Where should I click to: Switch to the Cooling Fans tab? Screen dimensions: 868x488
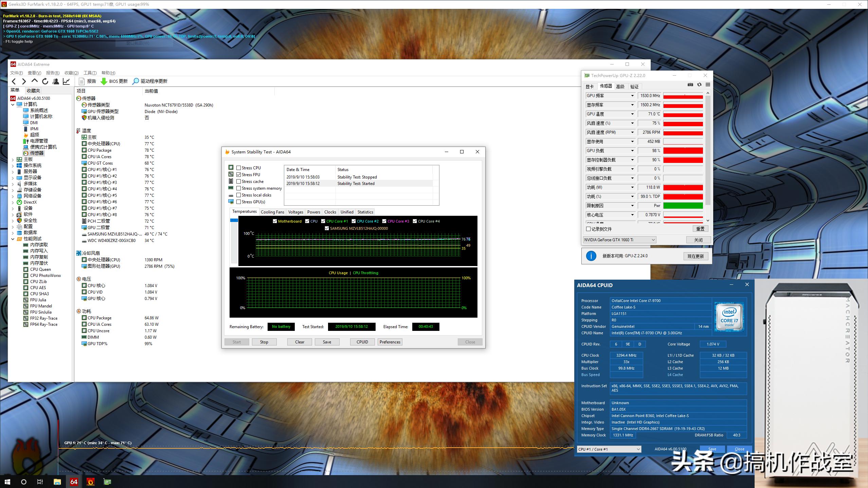272,212
